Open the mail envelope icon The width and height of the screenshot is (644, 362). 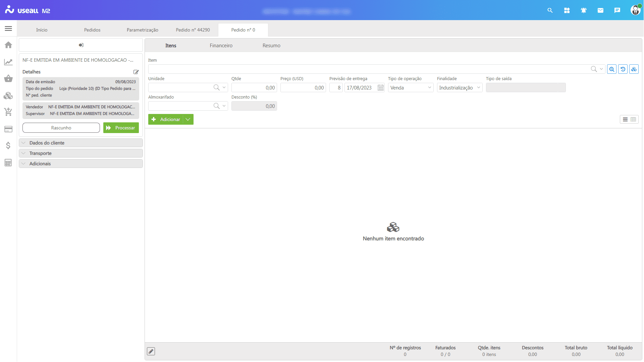point(600,10)
